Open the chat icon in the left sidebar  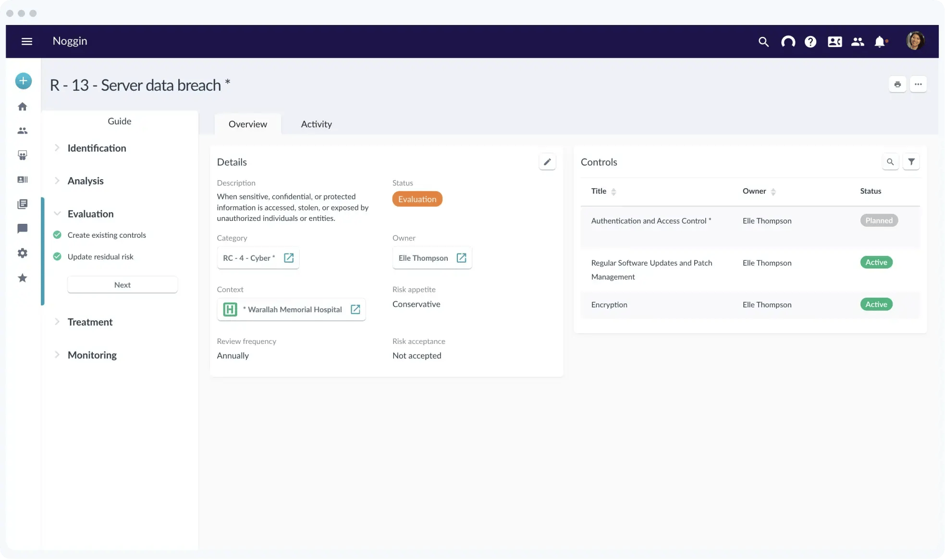(x=22, y=229)
